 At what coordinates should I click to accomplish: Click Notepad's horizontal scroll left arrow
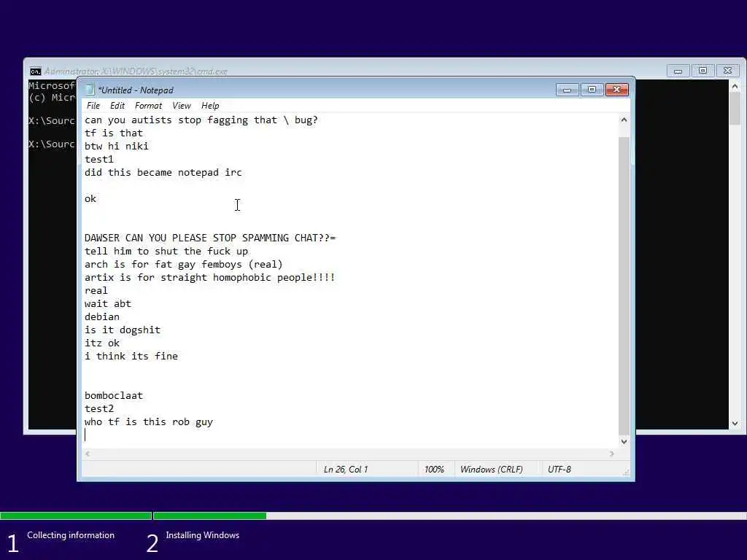[88, 454]
